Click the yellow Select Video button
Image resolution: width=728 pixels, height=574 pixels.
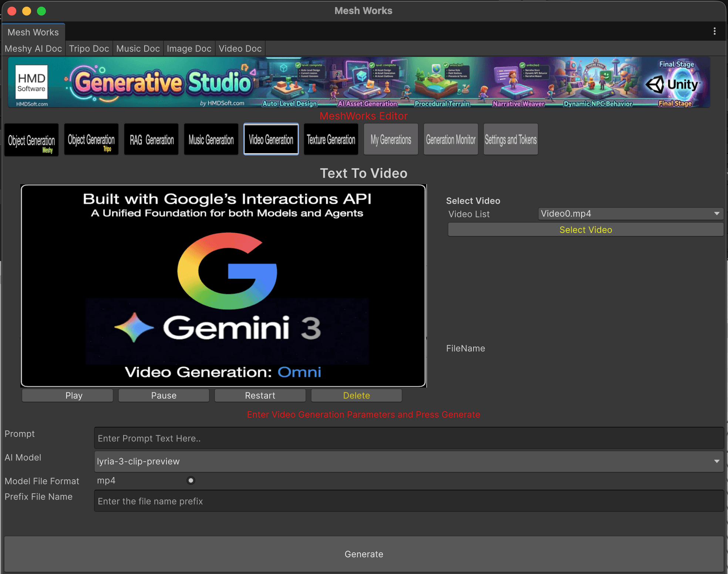[586, 230]
